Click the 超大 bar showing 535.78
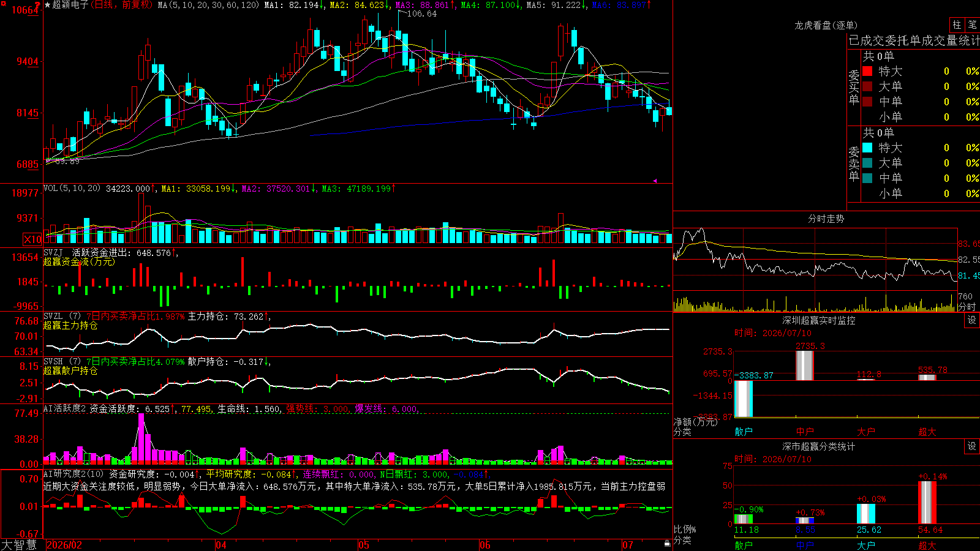This screenshot has height=551, width=980. 927,378
